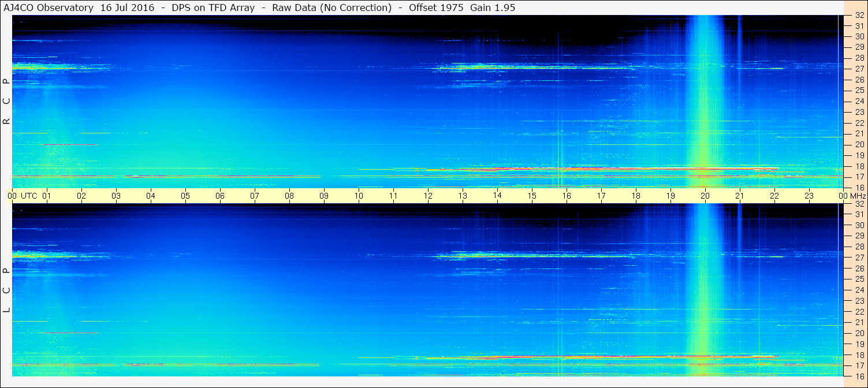Select the 21 hour time label

[x=740, y=196]
